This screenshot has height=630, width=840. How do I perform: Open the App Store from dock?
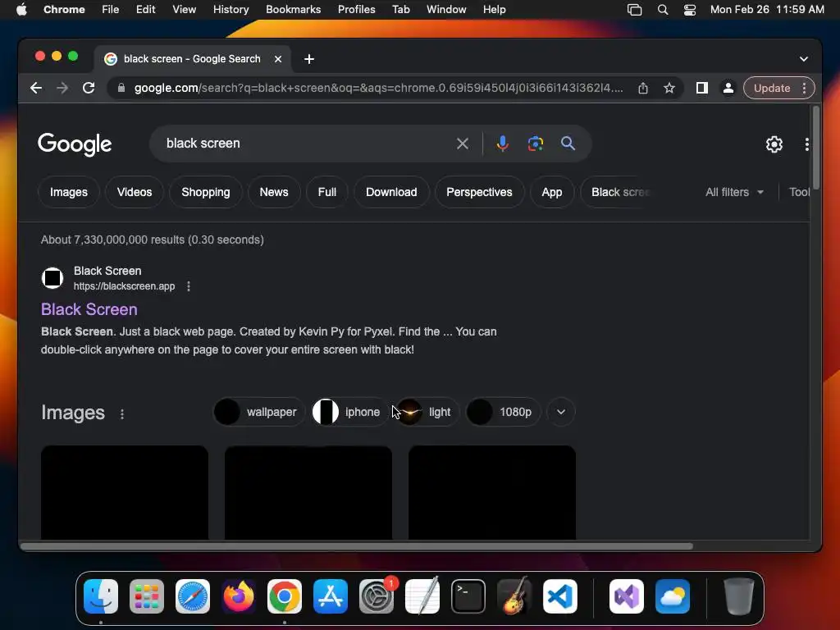click(x=330, y=596)
